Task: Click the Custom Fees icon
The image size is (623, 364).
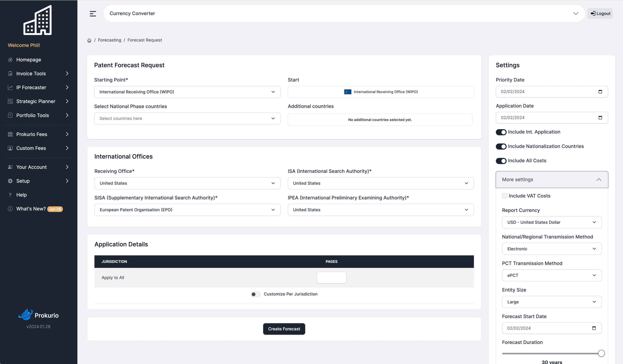Action: 10,148
